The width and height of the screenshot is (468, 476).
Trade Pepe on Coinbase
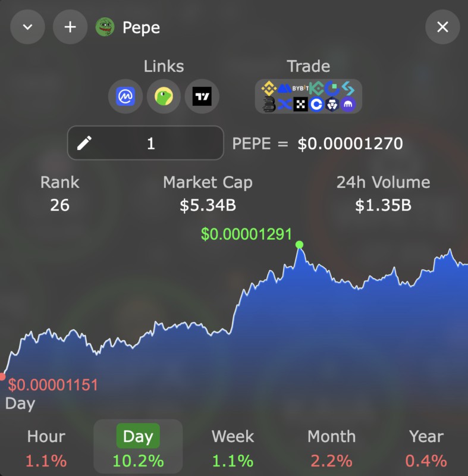(316, 105)
